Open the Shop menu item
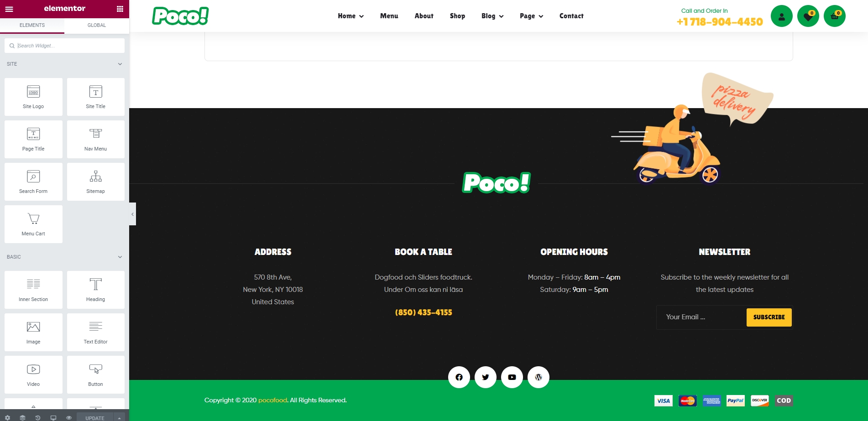 pyautogui.click(x=457, y=16)
